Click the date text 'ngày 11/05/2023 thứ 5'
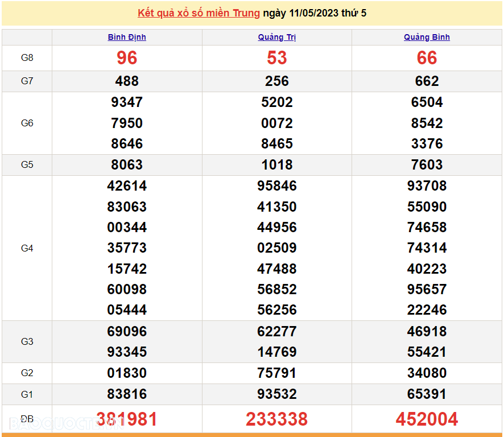Viewport: 504px width, 437px height. [x=314, y=13]
